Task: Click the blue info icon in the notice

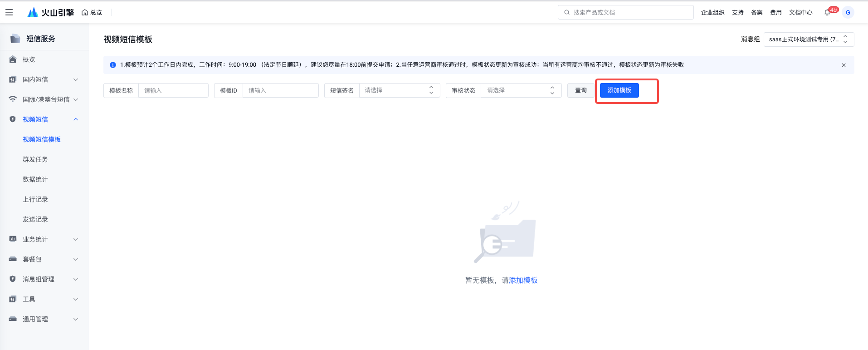Action: pos(113,65)
